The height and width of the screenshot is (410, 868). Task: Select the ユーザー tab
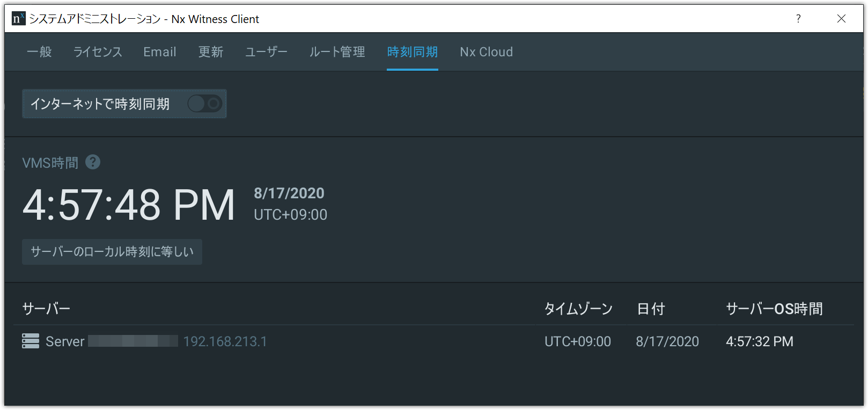click(266, 52)
